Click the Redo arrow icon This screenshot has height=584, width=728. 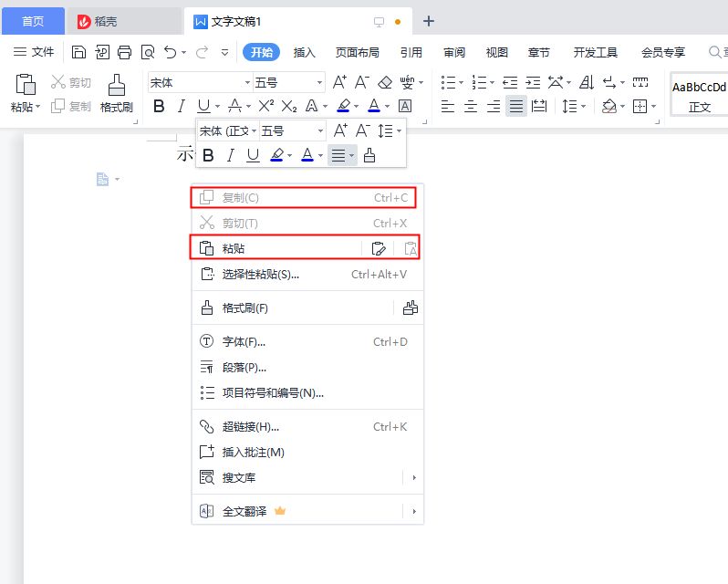(x=202, y=52)
